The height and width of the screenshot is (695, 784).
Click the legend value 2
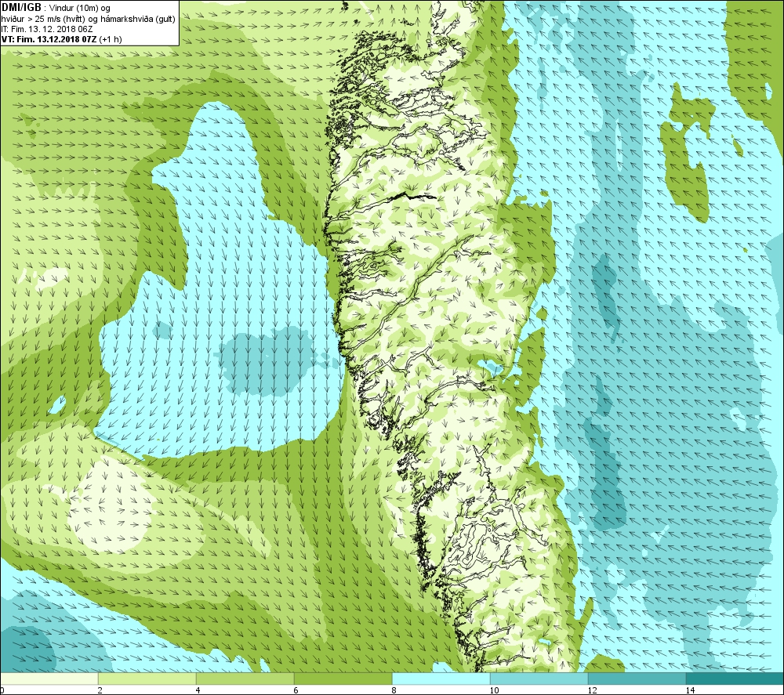(x=100, y=690)
